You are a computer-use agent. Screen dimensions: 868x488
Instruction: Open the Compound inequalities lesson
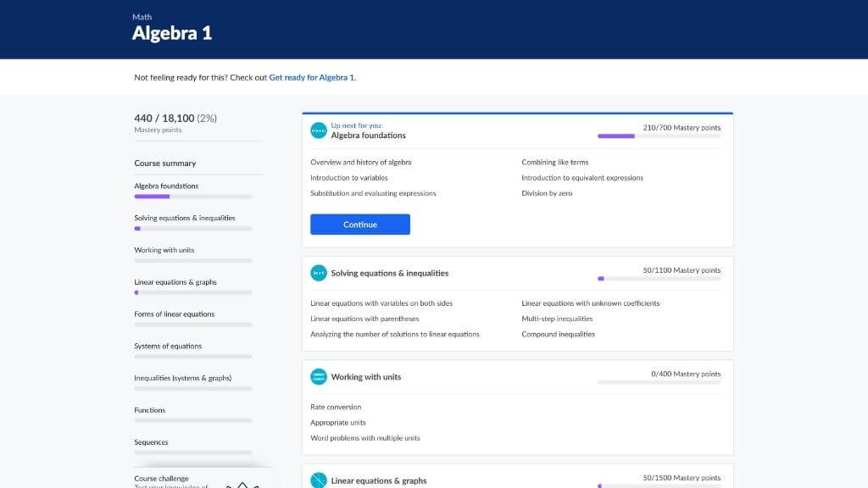(x=558, y=334)
